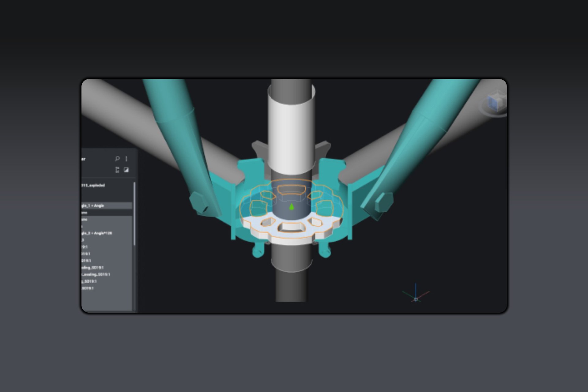Click the collapse-all icon in the browser header
588x392 pixels.
tap(117, 169)
